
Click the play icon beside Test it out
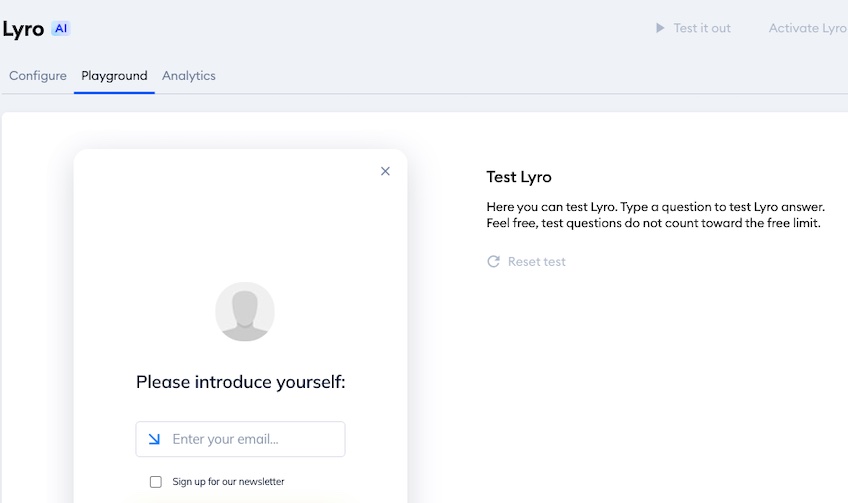[660, 28]
